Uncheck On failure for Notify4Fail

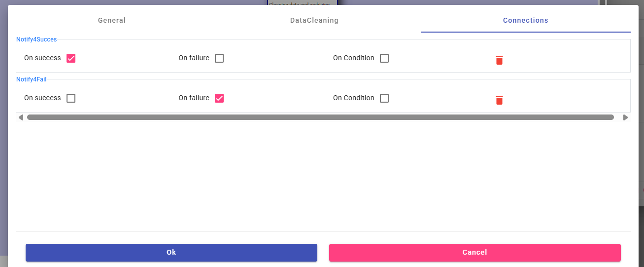tap(219, 98)
